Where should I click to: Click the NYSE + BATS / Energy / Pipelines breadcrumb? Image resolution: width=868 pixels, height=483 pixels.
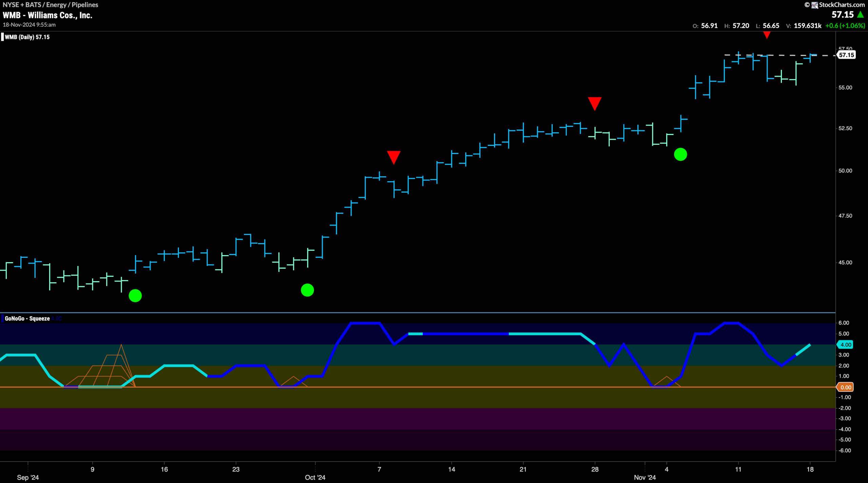click(51, 5)
